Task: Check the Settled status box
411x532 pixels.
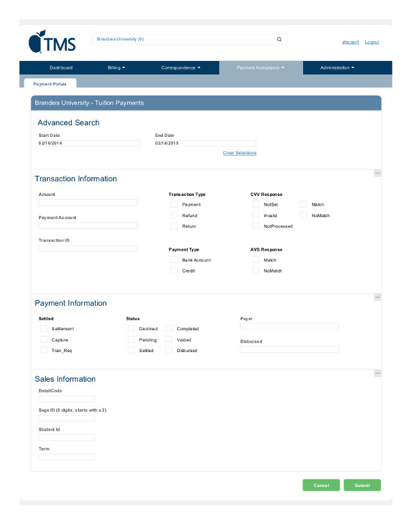Action: [x=131, y=350]
